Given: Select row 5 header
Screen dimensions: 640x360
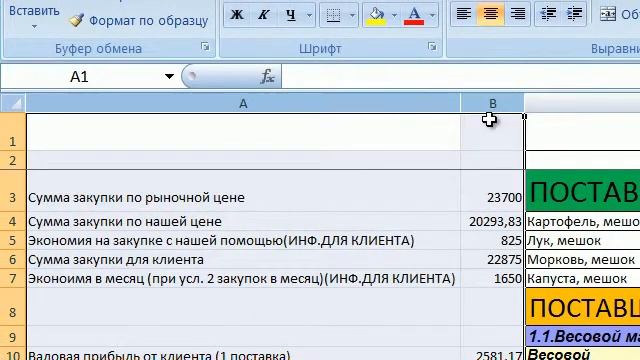Looking at the screenshot, I should [x=13, y=240].
